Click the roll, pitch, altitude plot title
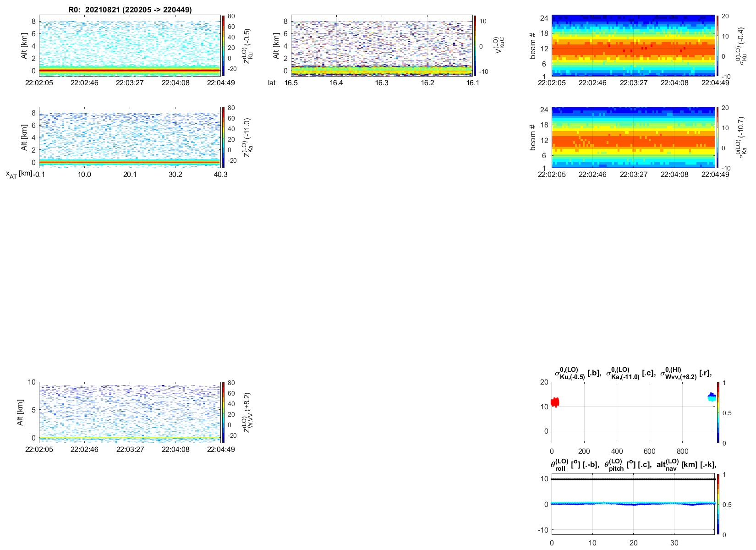 coord(633,465)
